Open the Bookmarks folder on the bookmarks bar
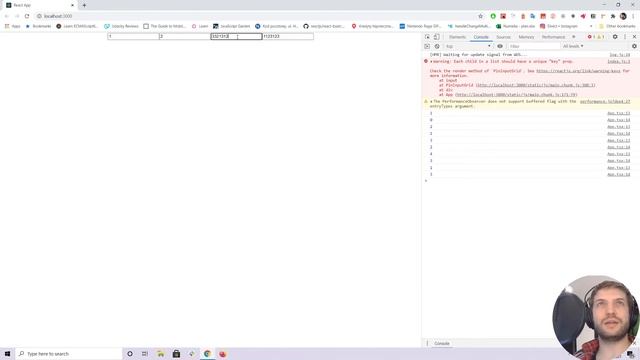Image resolution: width=640 pixels, height=360 pixels. (38, 26)
